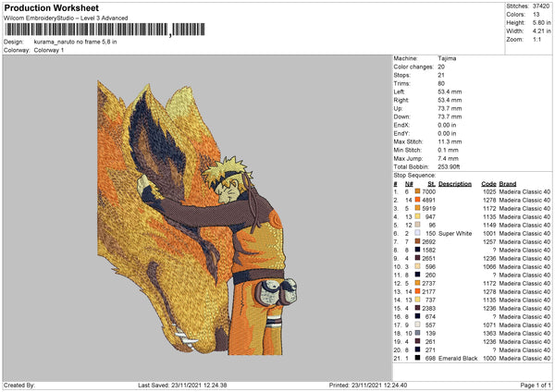Click the Min Stitch value 0.1 mm
Image resolution: width=555 pixels, height=392 pixels.
tap(448, 150)
